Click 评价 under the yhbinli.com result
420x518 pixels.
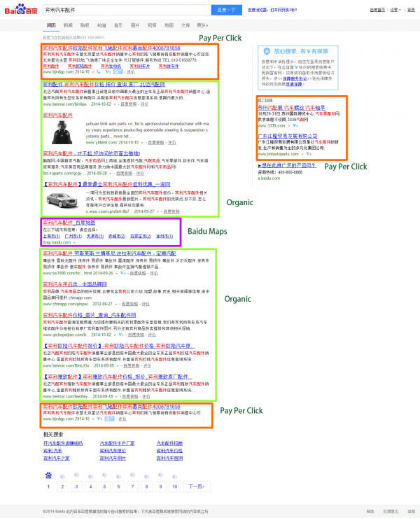coord(171,143)
